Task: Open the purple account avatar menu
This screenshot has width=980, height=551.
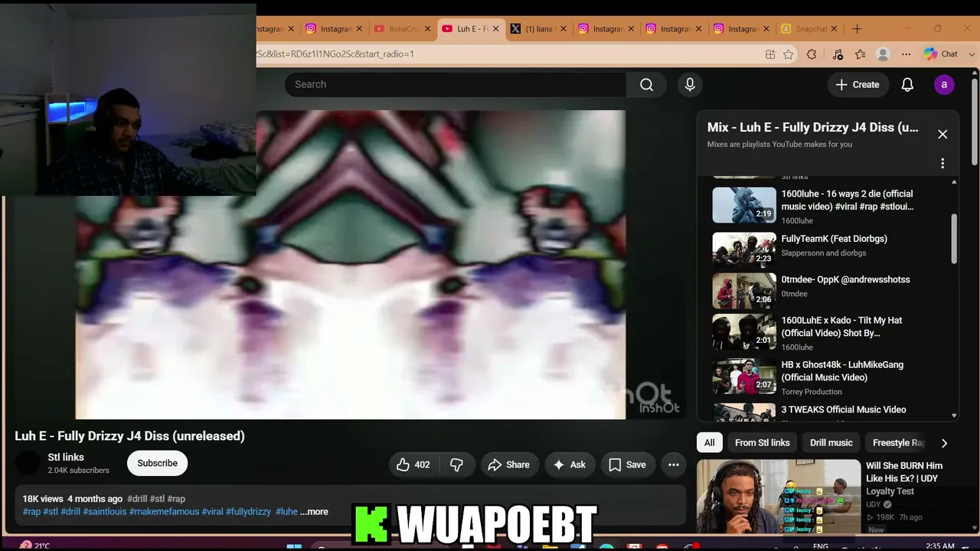Action: pyautogui.click(x=944, y=85)
